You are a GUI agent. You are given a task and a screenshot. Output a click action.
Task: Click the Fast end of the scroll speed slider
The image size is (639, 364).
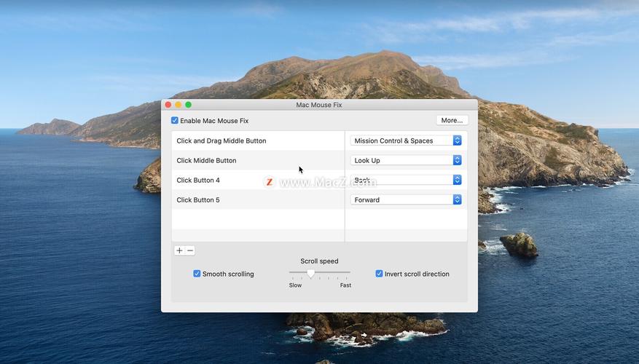tap(349, 273)
